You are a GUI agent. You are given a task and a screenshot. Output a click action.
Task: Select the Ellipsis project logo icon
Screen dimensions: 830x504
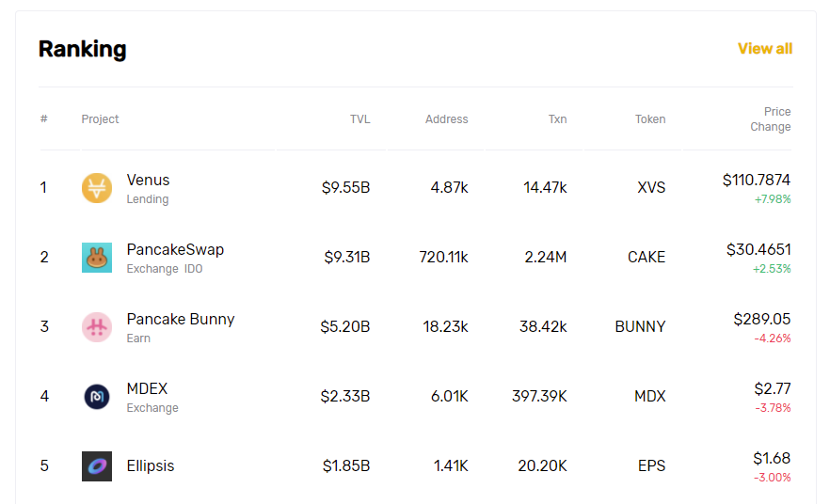coord(97,466)
